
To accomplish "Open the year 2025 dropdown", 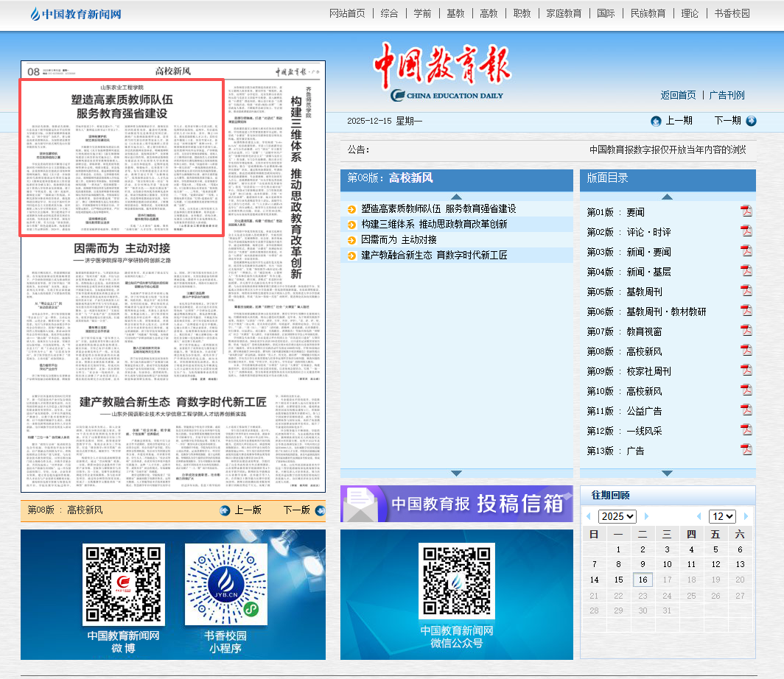I will 617,516.
